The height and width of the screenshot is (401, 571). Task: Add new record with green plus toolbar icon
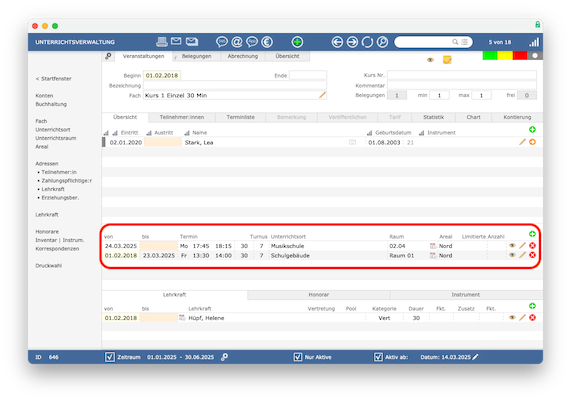click(297, 42)
